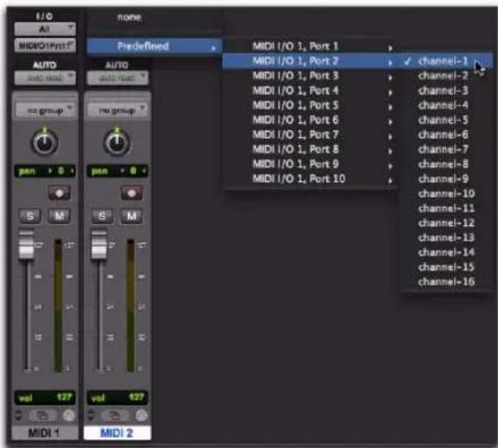Image resolution: width=498 pixels, height=448 pixels.
Task: Click the MIDI 2 level meter
Action: [x=131, y=305]
